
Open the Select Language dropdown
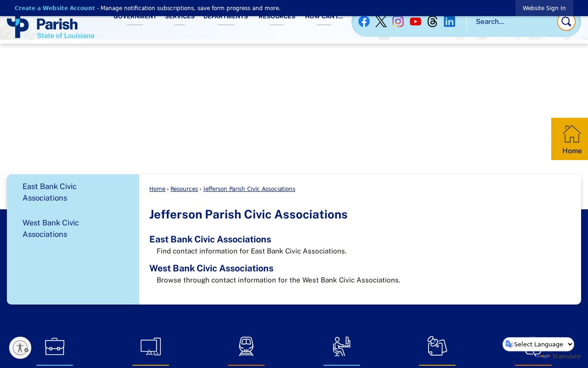(538, 344)
